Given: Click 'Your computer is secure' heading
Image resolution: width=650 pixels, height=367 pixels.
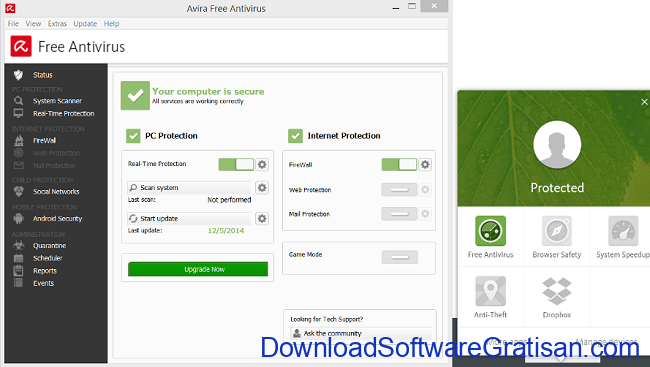Looking at the screenshot, I should tap(208, 91).
